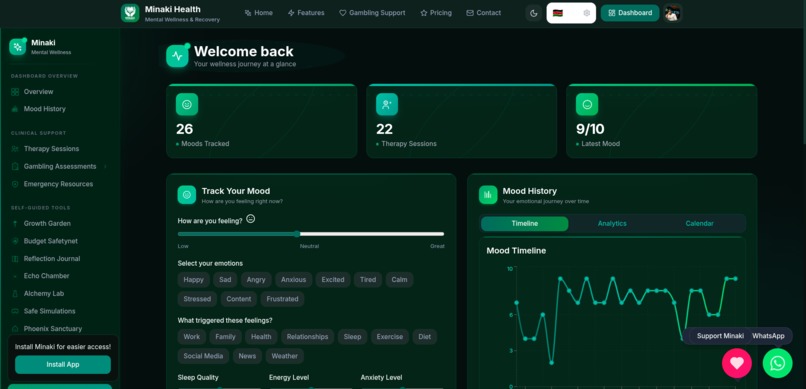Select the Family trigger chip
This screenshot has width=806, height=389.
click(225, 337)
